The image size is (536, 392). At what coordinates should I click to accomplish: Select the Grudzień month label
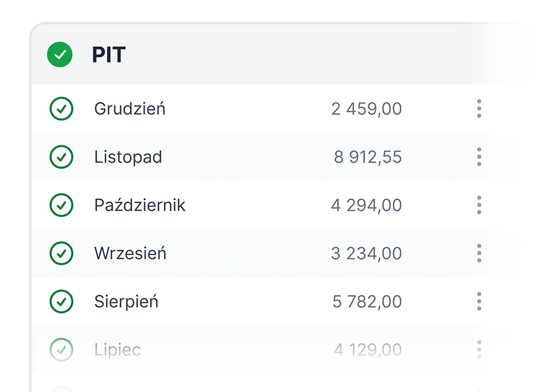coord(130,109)
